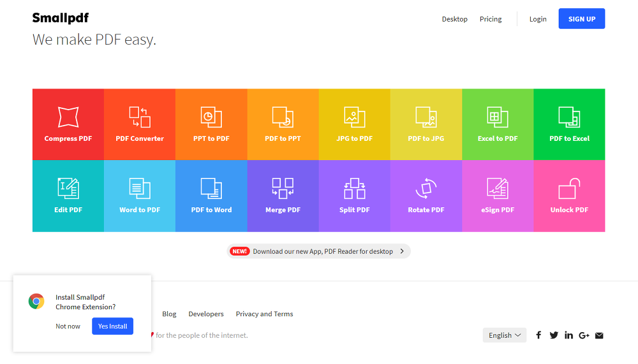Dismiss extension prompt with Not now
The width and height of the screenshot is (638, 364).
tap(68, 326)
